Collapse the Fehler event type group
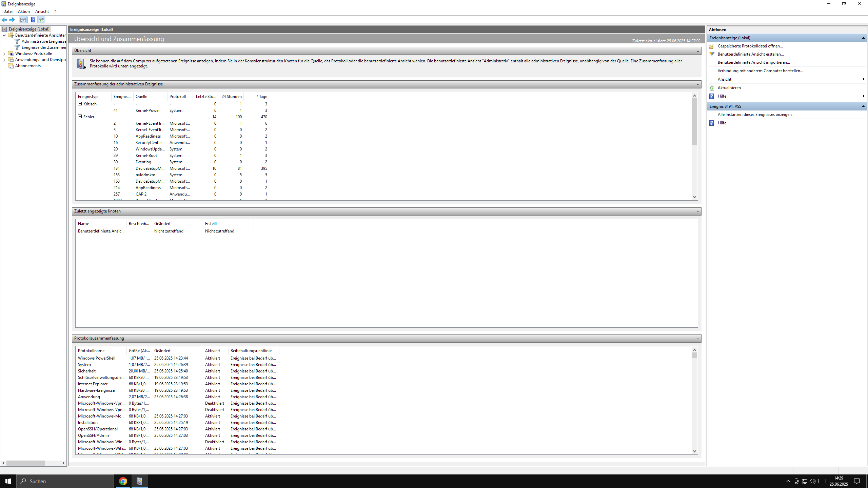The width and height of the screenshot is (868, 488). pyautogui.click(x=80, y=117)
